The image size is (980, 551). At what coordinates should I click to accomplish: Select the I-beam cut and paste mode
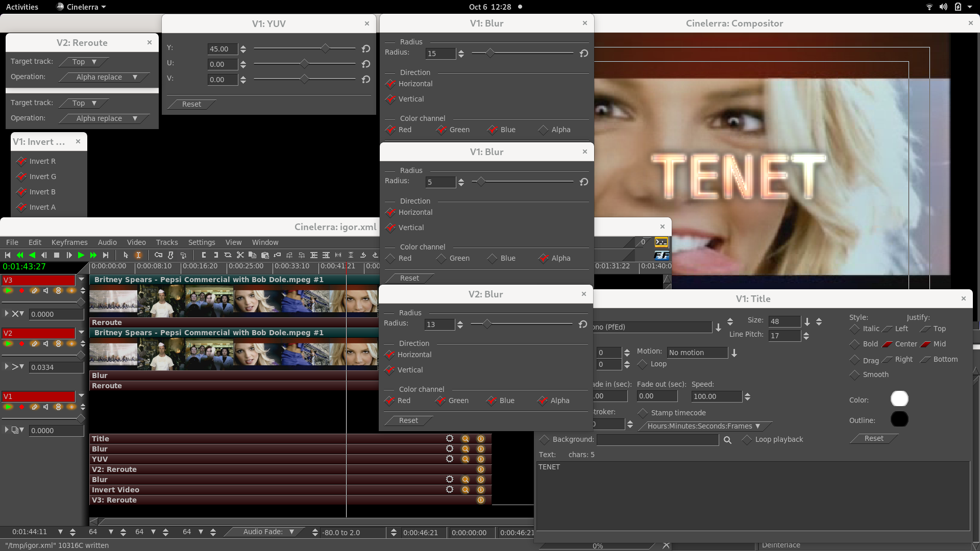click(x=138, y=255)
